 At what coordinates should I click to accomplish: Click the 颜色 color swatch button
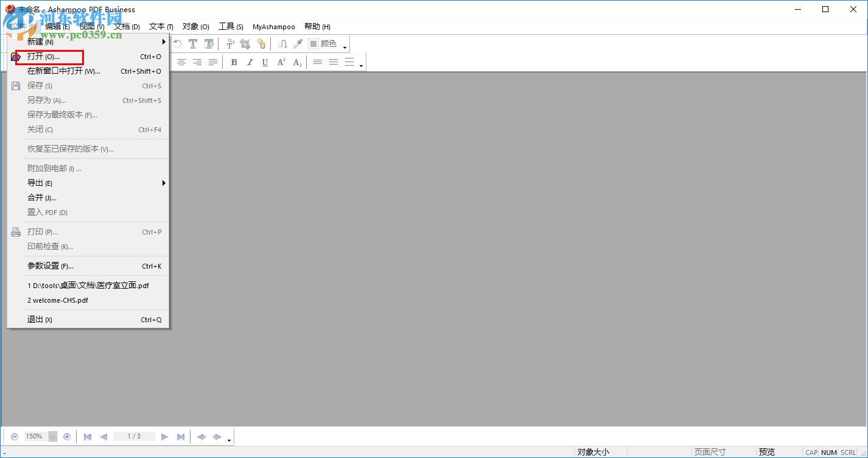(323, 44)
